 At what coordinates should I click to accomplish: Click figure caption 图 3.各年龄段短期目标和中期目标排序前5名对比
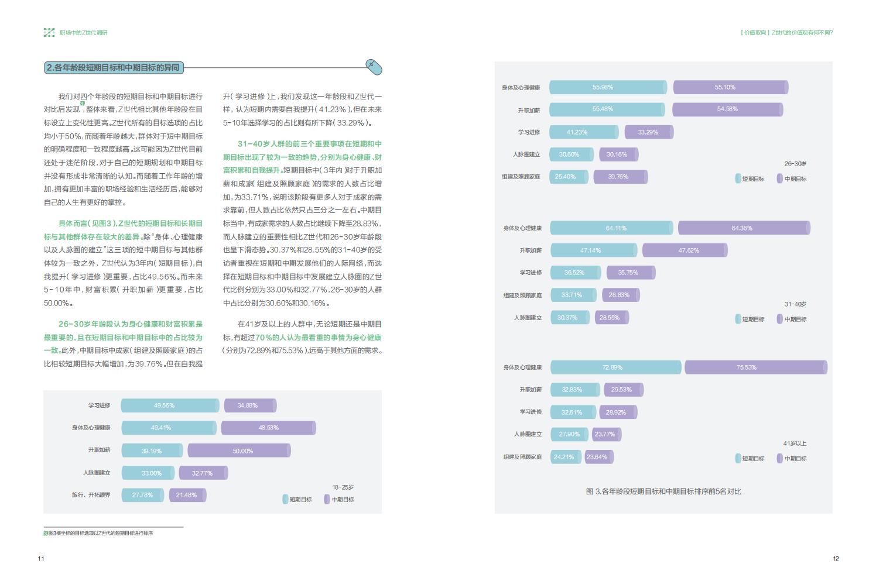coord(663,491)
